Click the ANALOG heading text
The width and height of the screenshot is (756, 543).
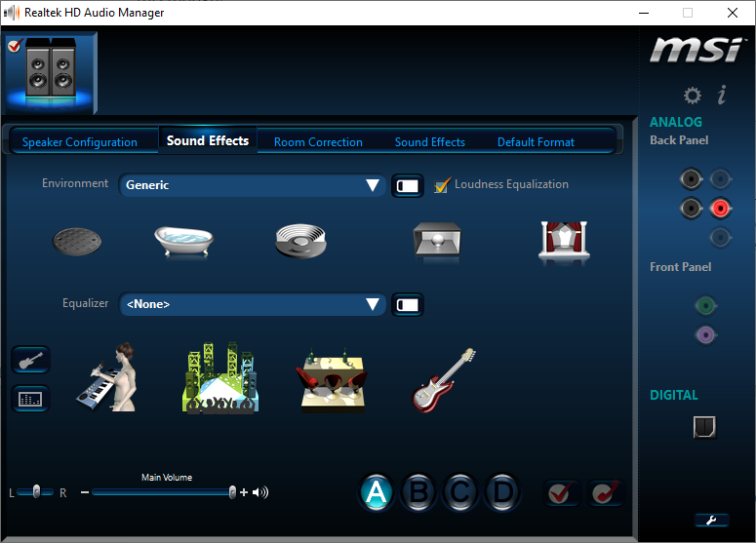[x=676, y=122]
